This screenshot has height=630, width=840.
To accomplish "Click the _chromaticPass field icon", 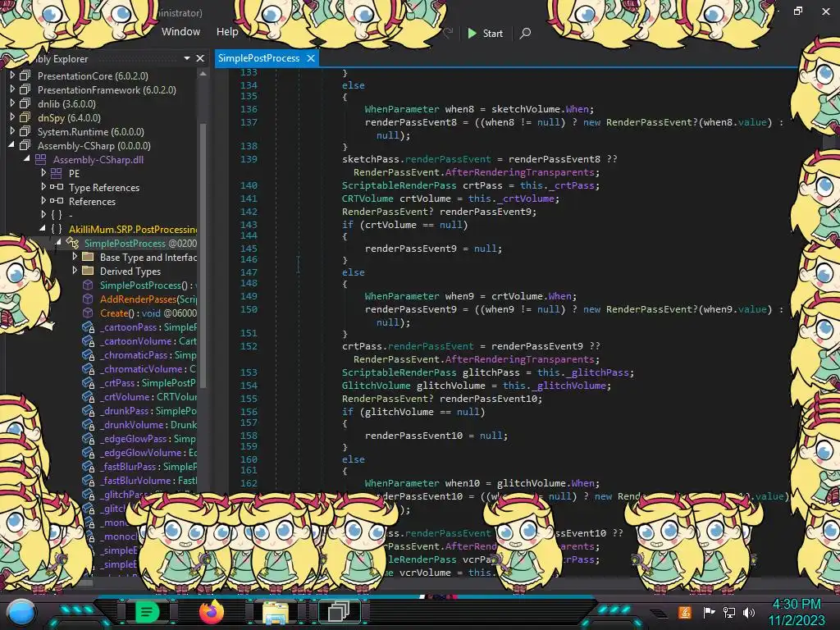I will pos(88,354).
